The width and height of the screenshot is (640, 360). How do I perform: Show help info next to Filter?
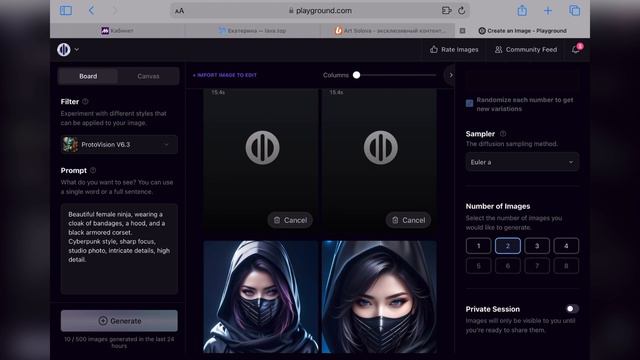click(x=85, y=102)
